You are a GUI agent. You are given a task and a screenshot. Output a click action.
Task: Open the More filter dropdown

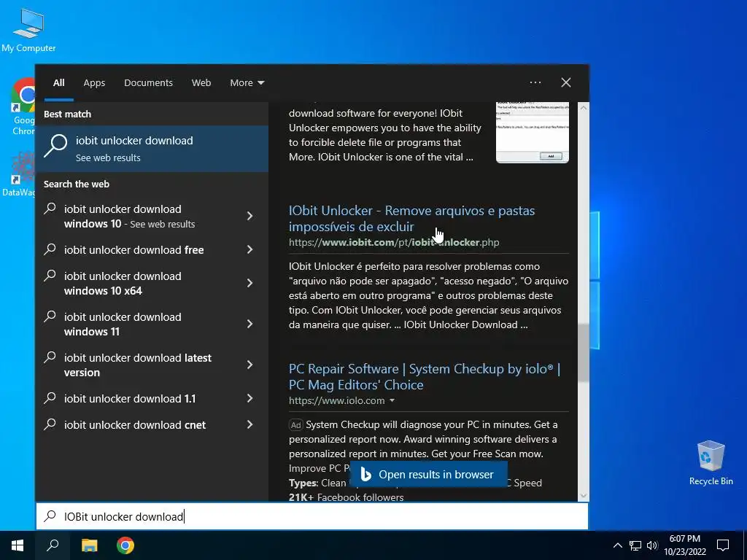point(247,83)
